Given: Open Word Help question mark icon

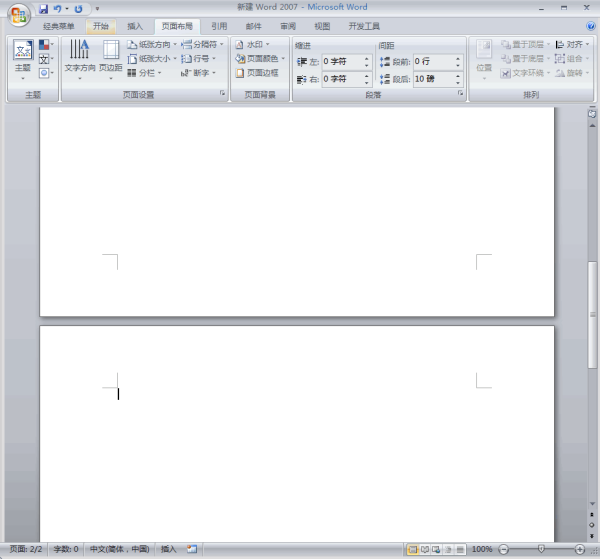Looking at the screenshot, I should (x=590, y=26).
